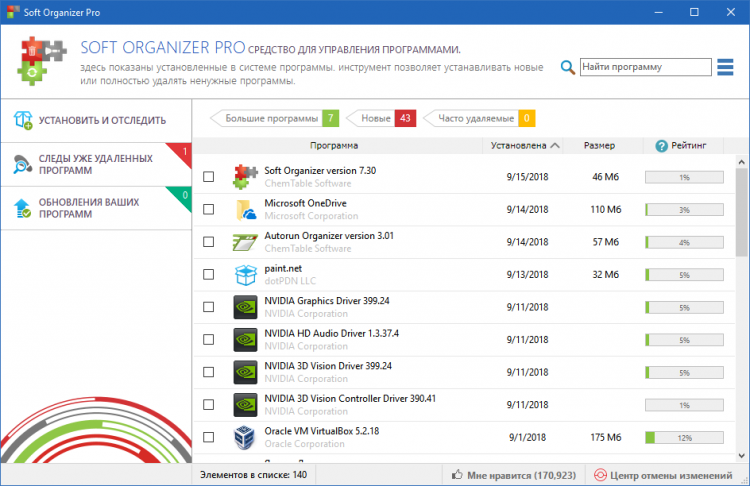Click the magnifying glass search icon
Viewport: 750px width, 486px height.
click(567, 67)
